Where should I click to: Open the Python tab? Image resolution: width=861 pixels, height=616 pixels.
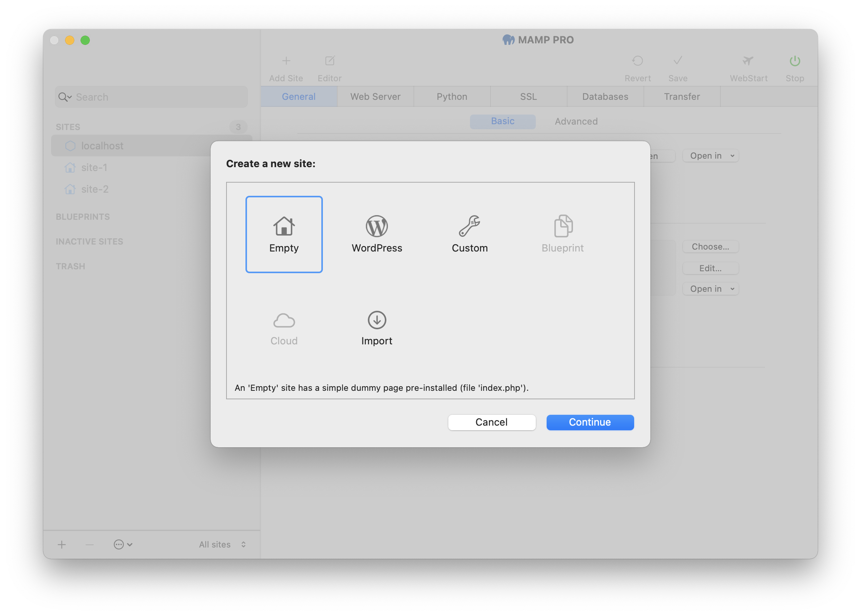tap(452, 96)
